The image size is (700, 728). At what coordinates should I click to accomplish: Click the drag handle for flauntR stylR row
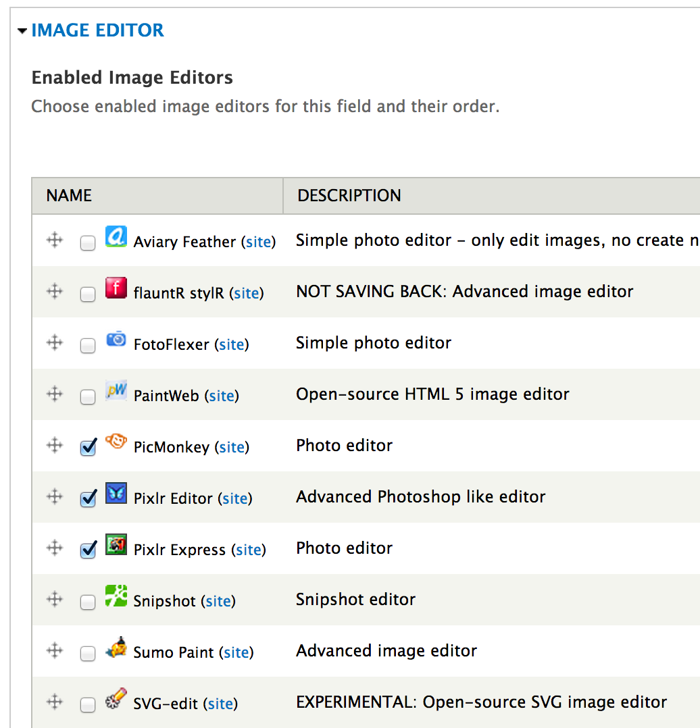tap(55, 292)
